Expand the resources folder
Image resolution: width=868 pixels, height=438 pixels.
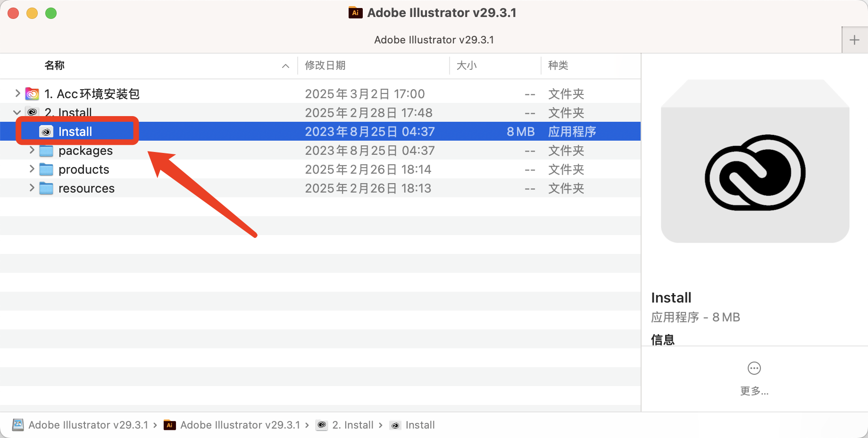tap(32, 188)
